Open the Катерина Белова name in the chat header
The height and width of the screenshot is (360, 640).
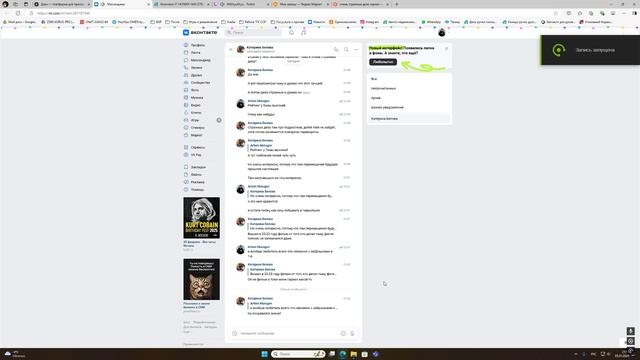[x=260, y=47]
